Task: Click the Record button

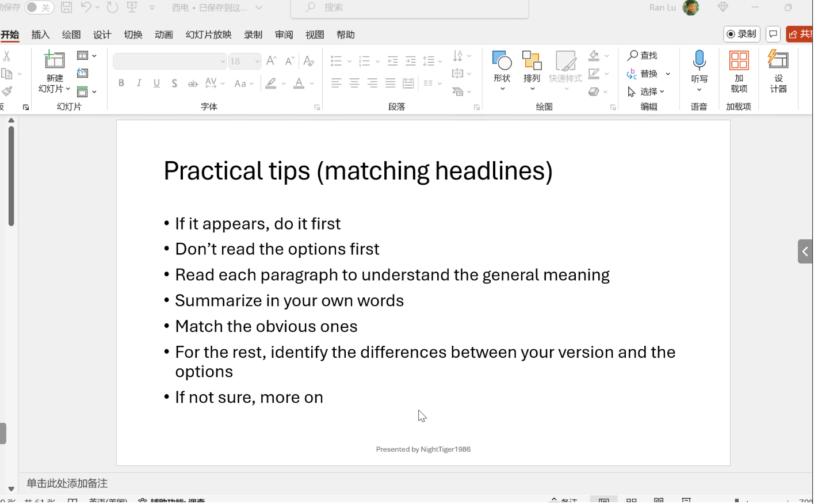Action: (x=742, y=34)
